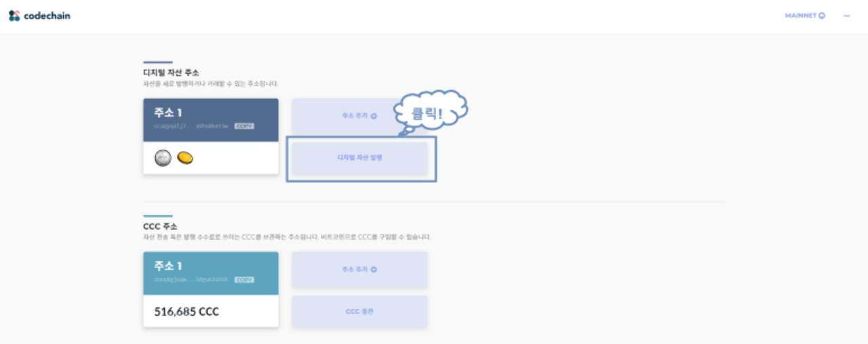868x344 pixels.
Task: Click the plus icon in asset 주소 추가
Action: (374, 116)
